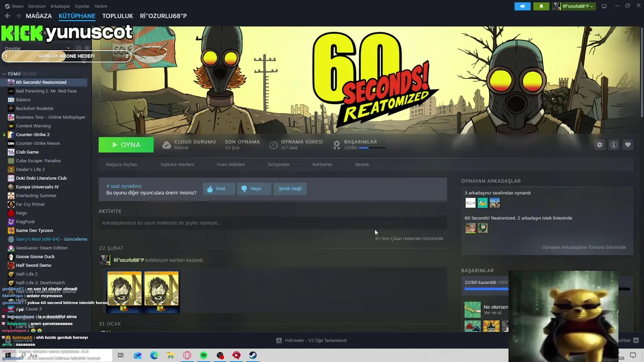
Task: Open En Son Çıkan Haberleri Görüntüle link
Action: point(409,238)
